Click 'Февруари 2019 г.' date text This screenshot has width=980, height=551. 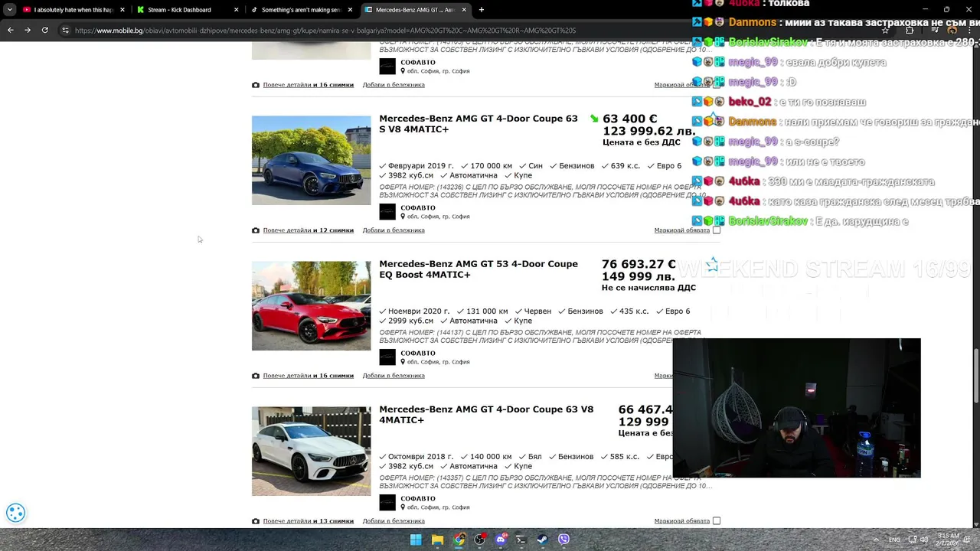(420, 166)
